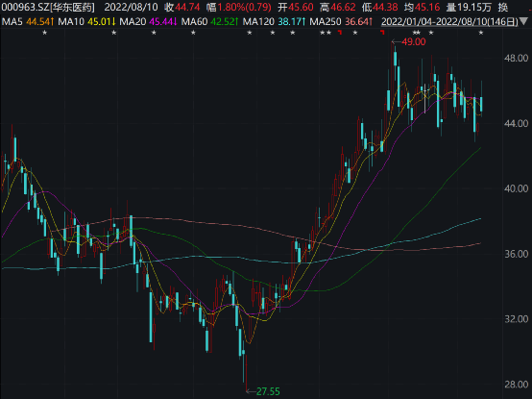The width and height of the screenshot is (532, 399).
Task: Click the high price 高46.62
Action: pyautogui.click(x=338, y=7)
